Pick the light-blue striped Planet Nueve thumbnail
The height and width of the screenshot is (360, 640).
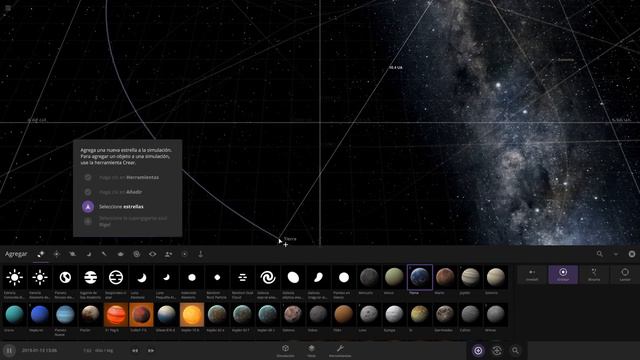coord(65,315)
